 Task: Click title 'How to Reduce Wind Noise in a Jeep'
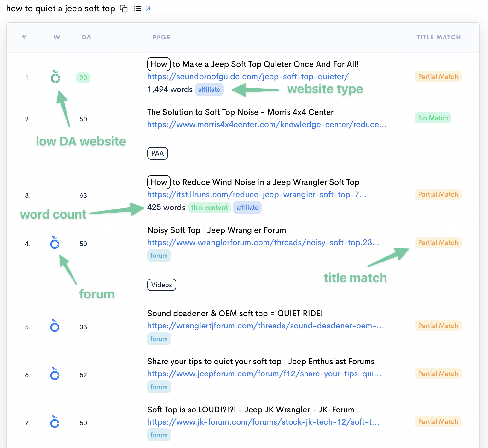[253, 182]
